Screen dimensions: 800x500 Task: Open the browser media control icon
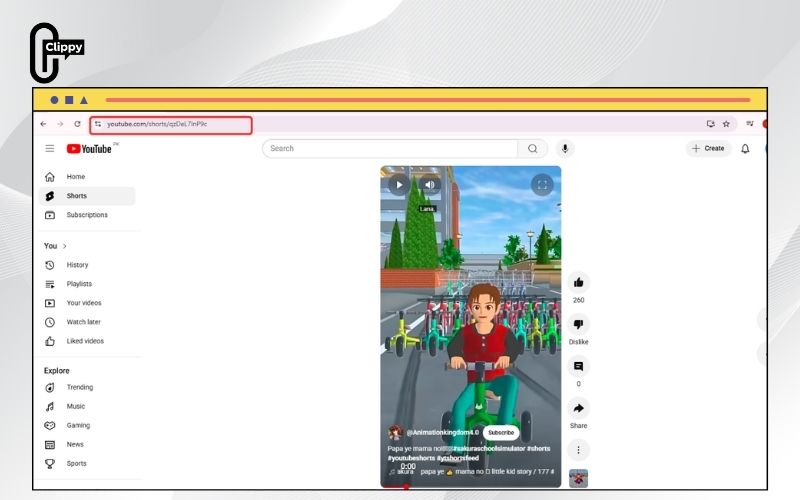pyautogui.click(x=749, y=124)
